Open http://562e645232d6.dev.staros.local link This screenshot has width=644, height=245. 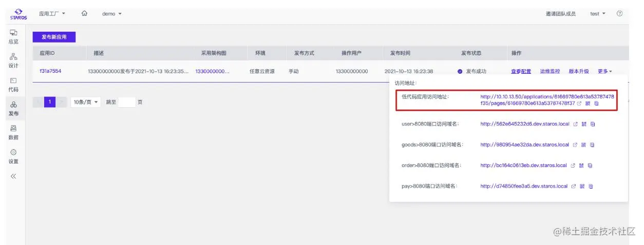[x=525, y=124]
